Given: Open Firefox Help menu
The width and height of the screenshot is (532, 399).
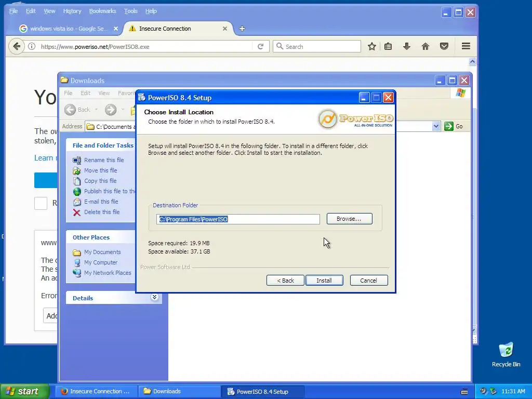Looking at the screenshot, I should [x=151, y=11].
